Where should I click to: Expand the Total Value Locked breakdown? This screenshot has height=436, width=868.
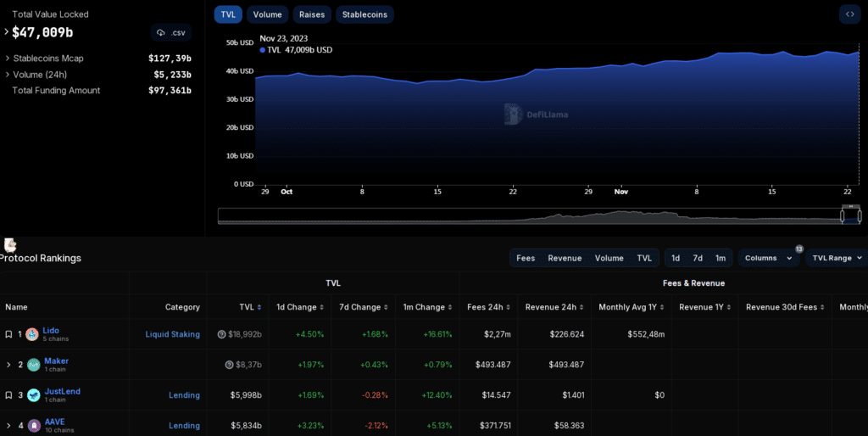point(6,32)
